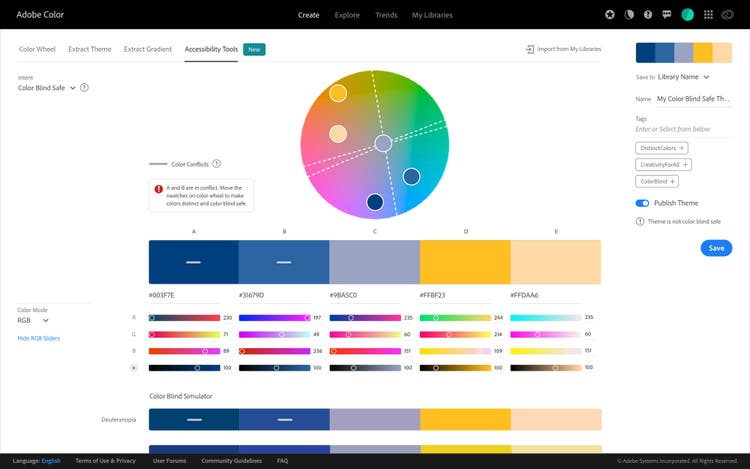Open the favorites star icon in header
This screenshot has width=750, height=469.
tap(609, 14)
